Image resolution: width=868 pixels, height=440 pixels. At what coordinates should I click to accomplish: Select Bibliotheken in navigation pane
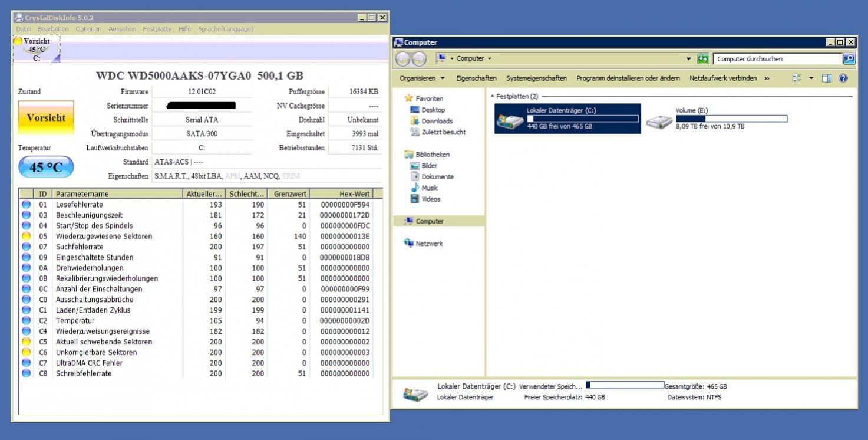[x=432, y=155]
